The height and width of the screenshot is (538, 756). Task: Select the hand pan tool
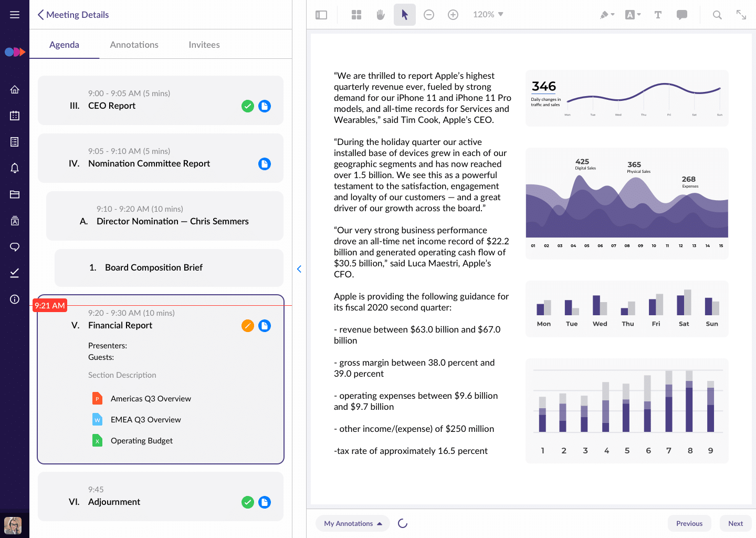[381, 15]
